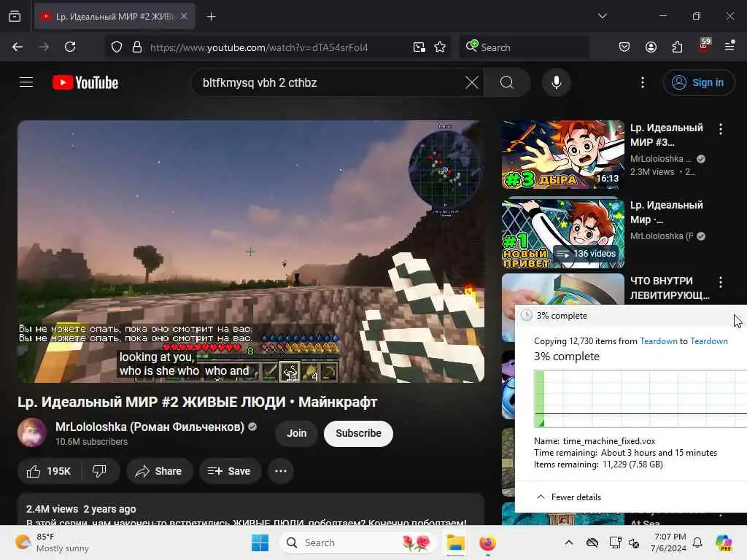List all tabs dropdown arrow
This screenshot has height=560, width=747.
pos(602,16)
